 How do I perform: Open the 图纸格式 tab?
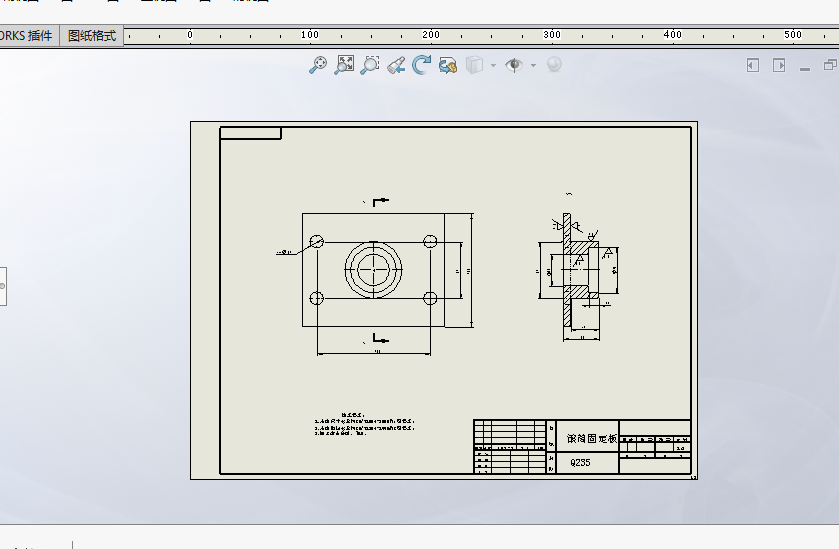(92, 36)
